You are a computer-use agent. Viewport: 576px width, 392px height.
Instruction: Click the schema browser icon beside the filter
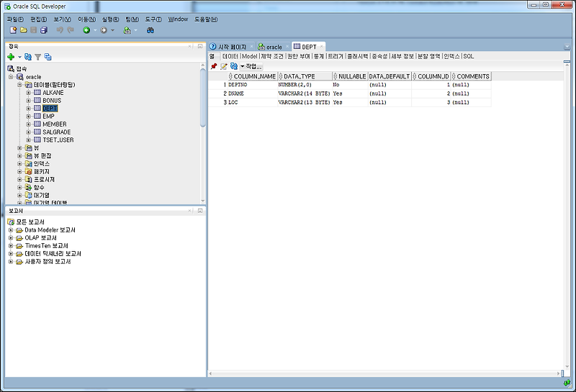click(x=48, y=57)
